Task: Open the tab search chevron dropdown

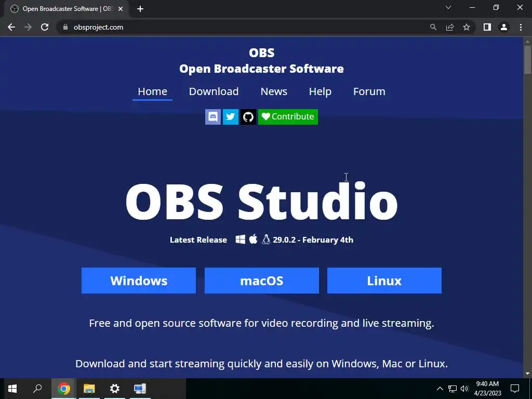Action: [448, 7]
